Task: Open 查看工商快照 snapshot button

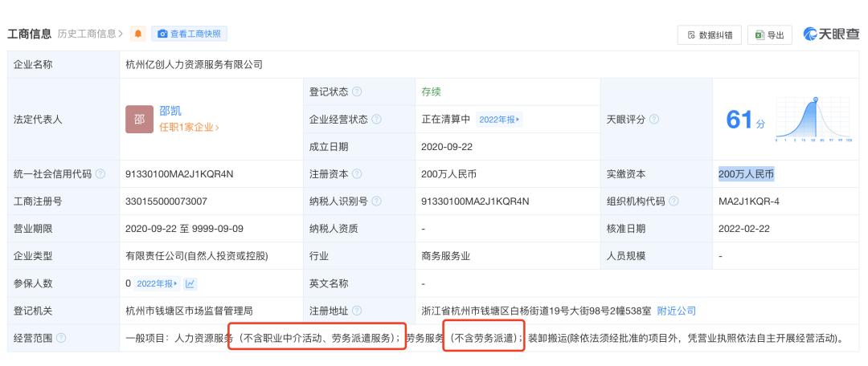Action: point(190,34)
